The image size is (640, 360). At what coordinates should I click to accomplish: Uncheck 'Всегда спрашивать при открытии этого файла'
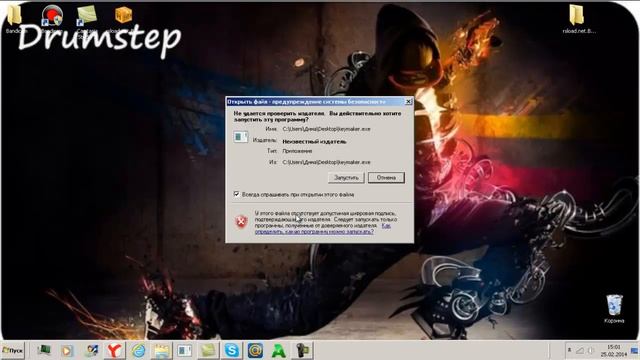point(236,194)
